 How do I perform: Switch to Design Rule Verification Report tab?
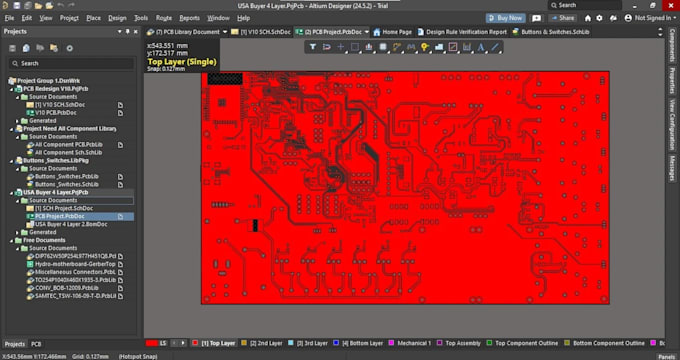click(462, 32)
